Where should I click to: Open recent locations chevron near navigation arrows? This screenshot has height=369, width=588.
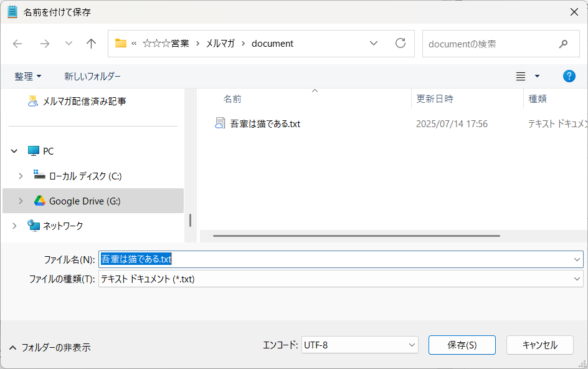coord(69,44)
